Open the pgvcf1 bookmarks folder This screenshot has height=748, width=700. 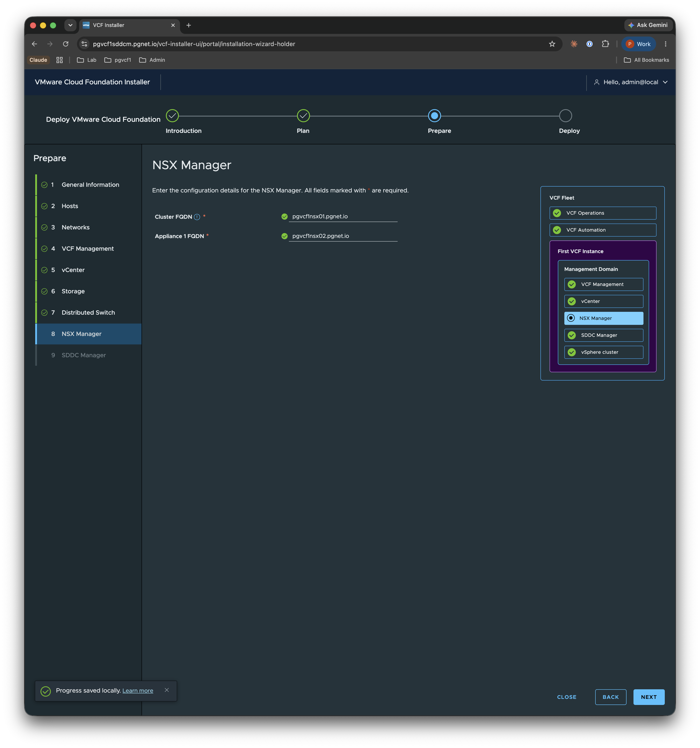coord(118,60)
